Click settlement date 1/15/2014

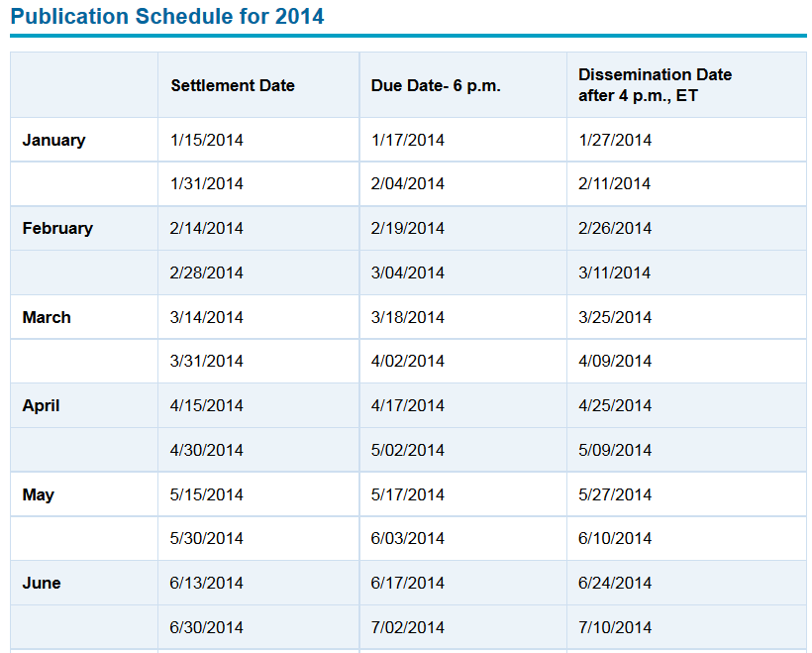tap(207, 140)
